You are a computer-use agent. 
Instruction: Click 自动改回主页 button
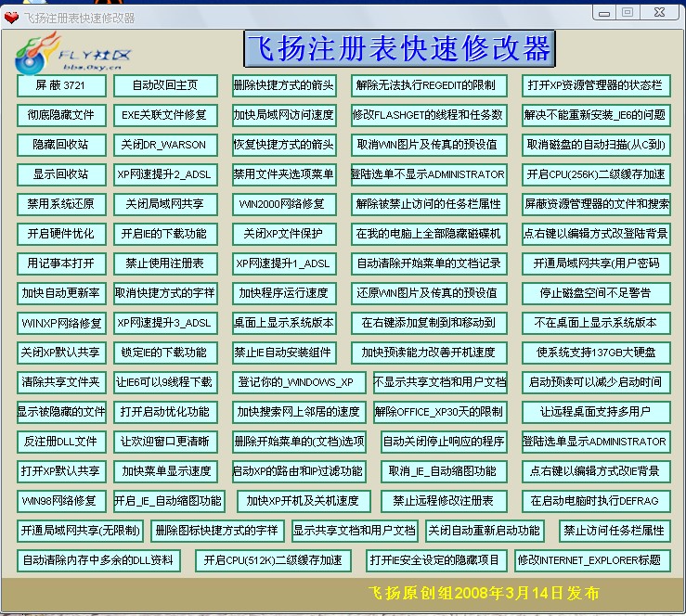tap(165, 85)
